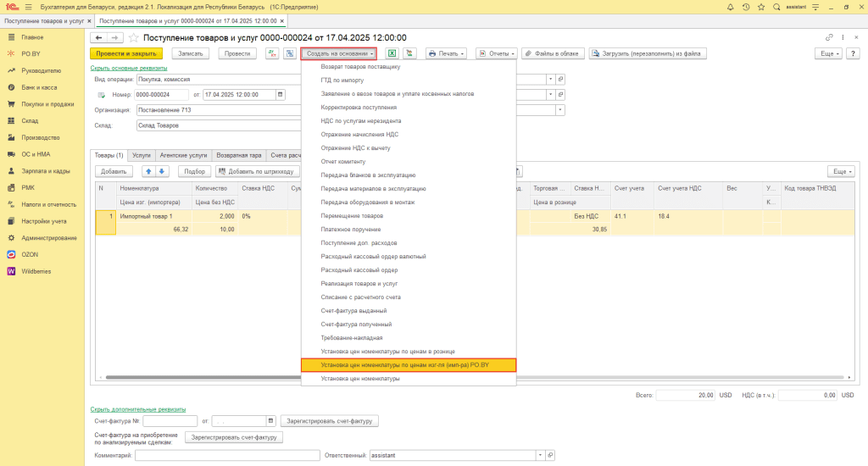868x466 pixels.
Task: Open the notifications bell
Action: 730,7
